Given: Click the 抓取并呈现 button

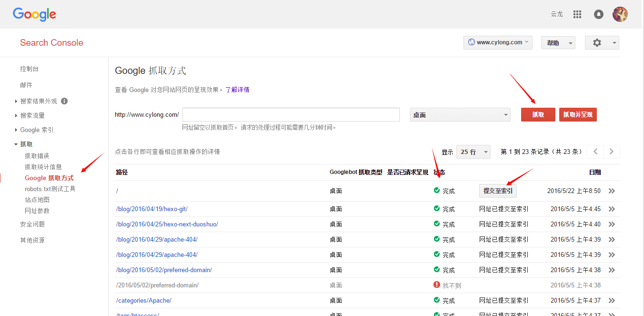Looking at the screenshot, I should pyautogui.click(x=578, y=115).
